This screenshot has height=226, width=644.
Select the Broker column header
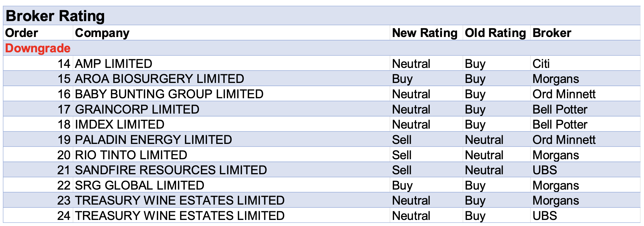[552, 33]
